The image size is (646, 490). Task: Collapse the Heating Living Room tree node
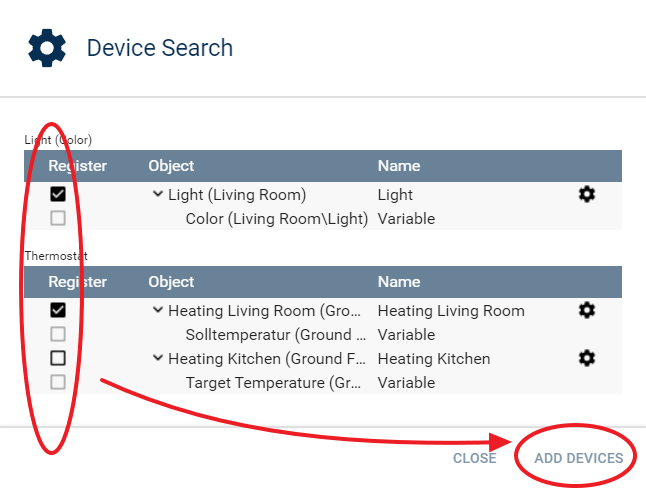tap(158, 310)
